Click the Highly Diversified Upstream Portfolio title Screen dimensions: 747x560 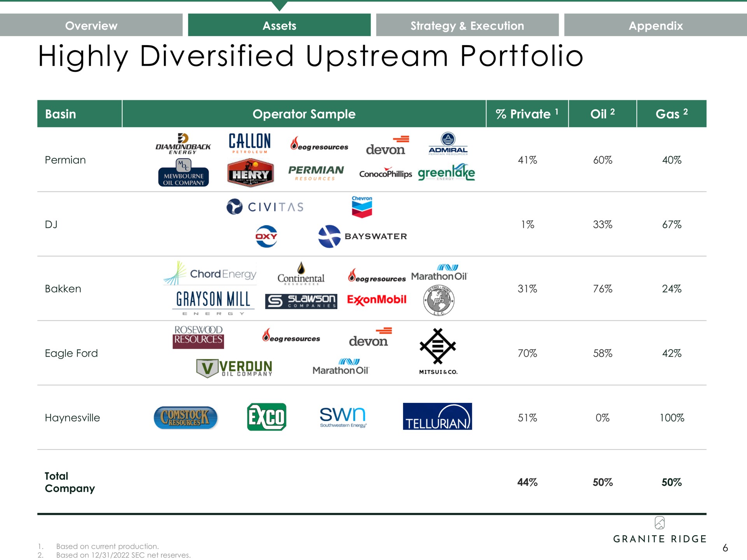(x=310, y=57)
